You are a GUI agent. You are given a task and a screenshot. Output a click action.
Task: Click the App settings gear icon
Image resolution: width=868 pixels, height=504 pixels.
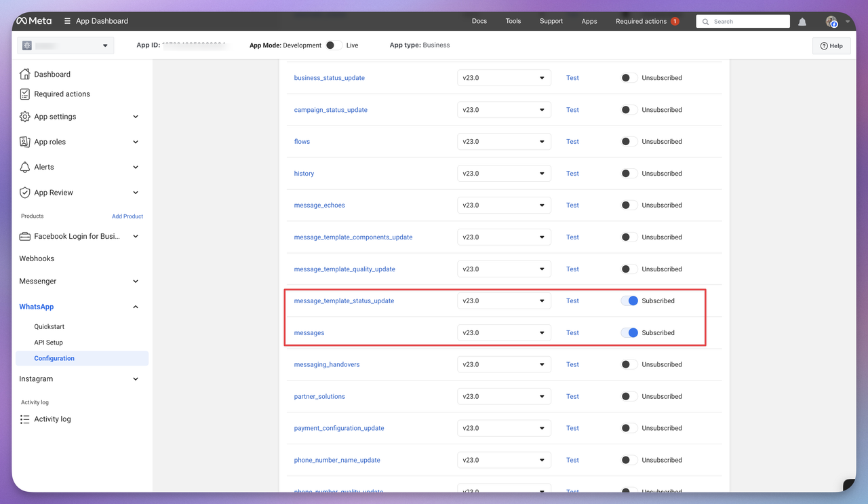tap(25, 117)
